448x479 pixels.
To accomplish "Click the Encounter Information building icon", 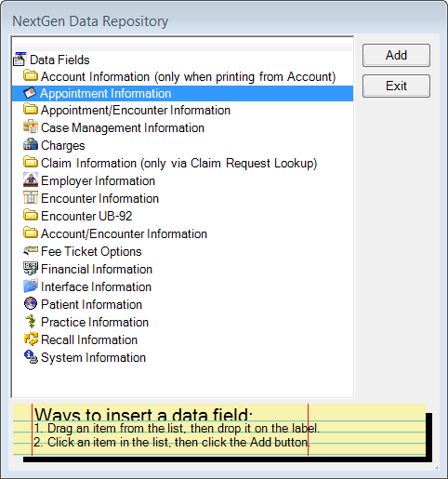I will click(31, 197).
